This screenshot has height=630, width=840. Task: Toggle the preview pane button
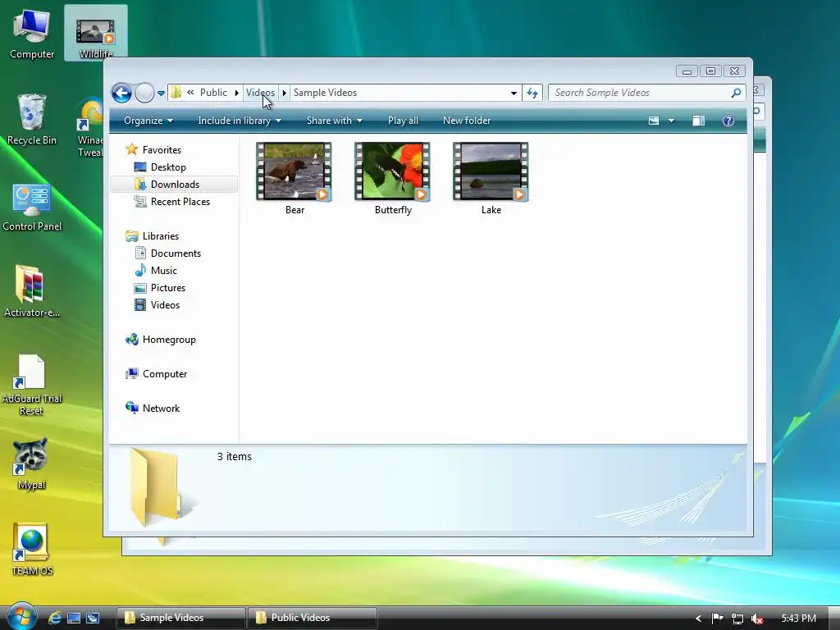(699, 121)
